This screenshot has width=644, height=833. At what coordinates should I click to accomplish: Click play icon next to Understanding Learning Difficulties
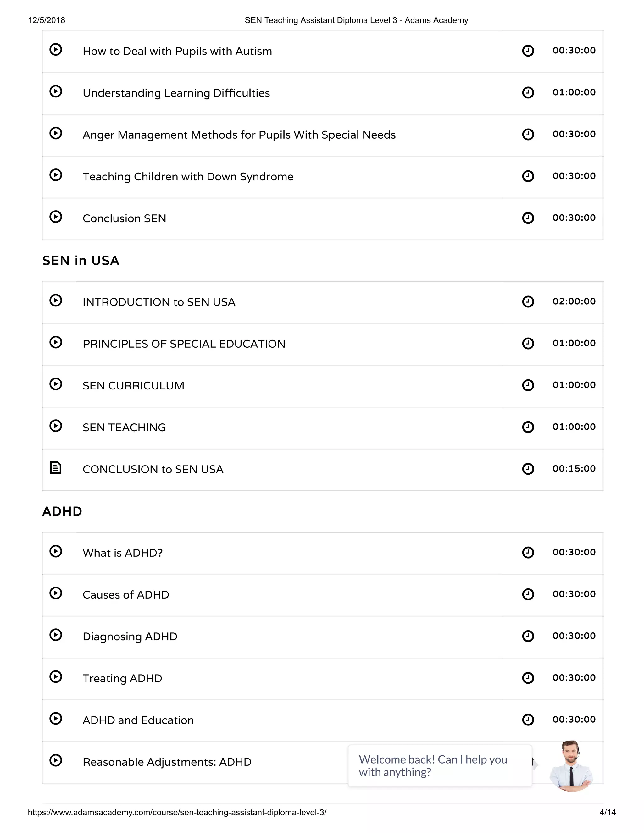(x=56, y=91)
